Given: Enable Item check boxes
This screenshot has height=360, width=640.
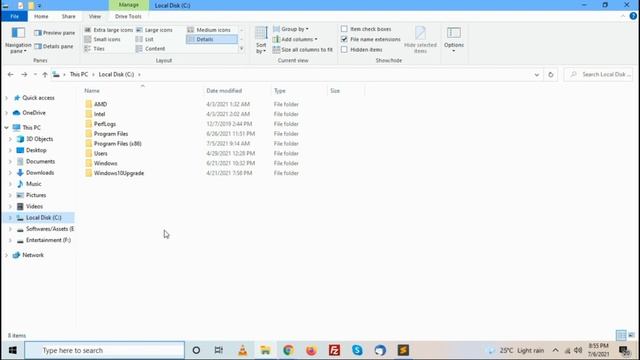Looking at the screenshot, I should tap(344, 29).
